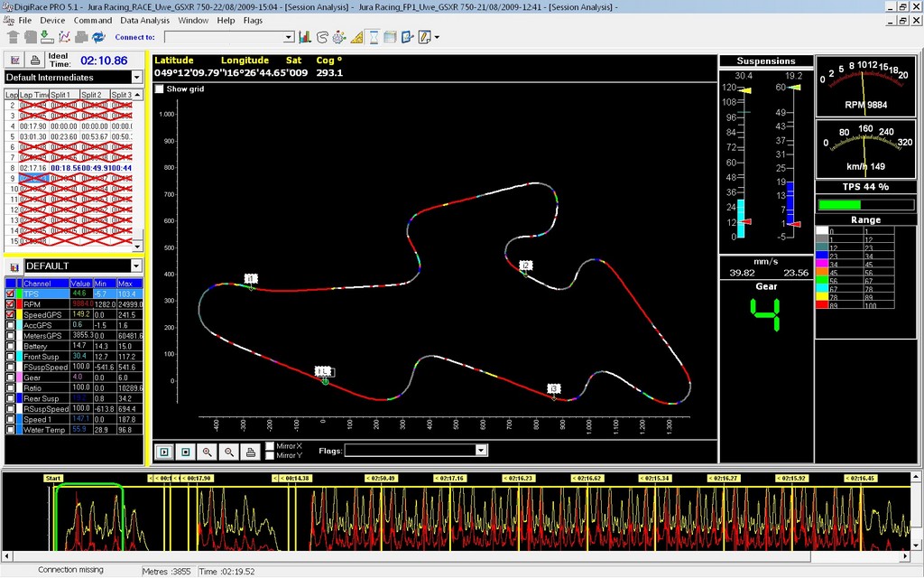This screenshot has height=578, width=924.
Task: Expand the Connect to combo box
Action: pos(289,38)
